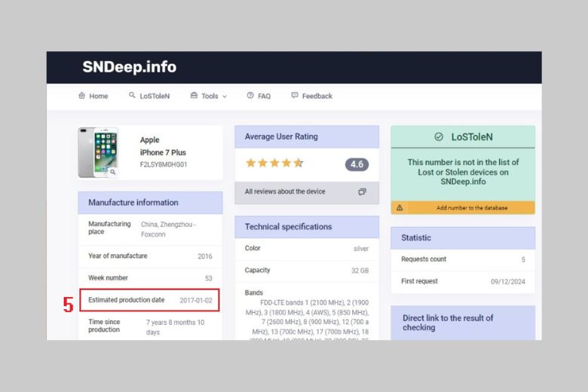The image size is (588, 392).
Task: Click the warning triangle icon in LoSToleN panel
Action: pyautogui.click(x=400, y=208)
